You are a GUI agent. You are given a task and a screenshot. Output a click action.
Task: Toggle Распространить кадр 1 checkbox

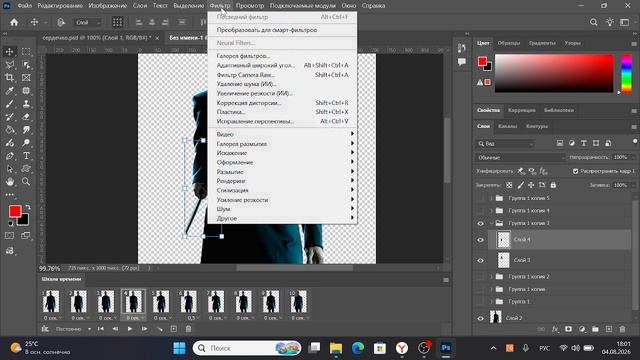[x=576, y=171]
